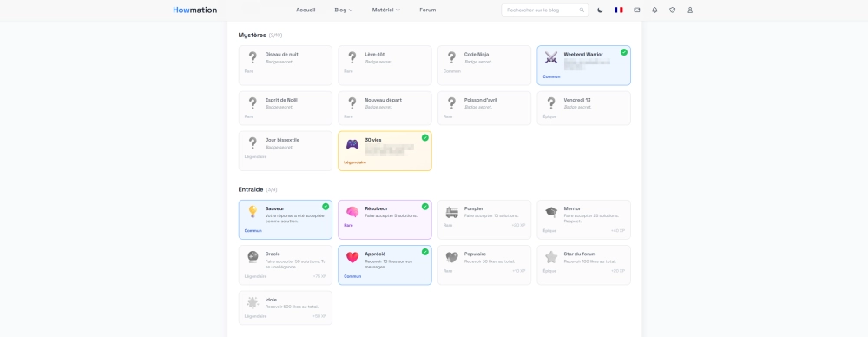Click Idole sparkle icon
The image size is (868, 337).
(x=253, y=302)
